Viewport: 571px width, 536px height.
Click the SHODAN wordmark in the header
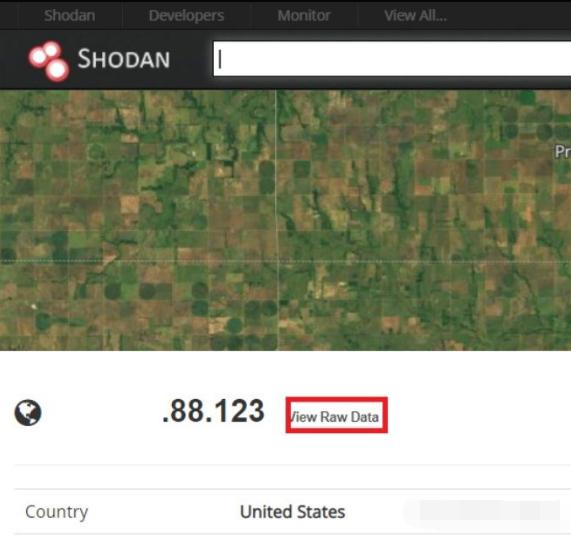click(124, 59)
